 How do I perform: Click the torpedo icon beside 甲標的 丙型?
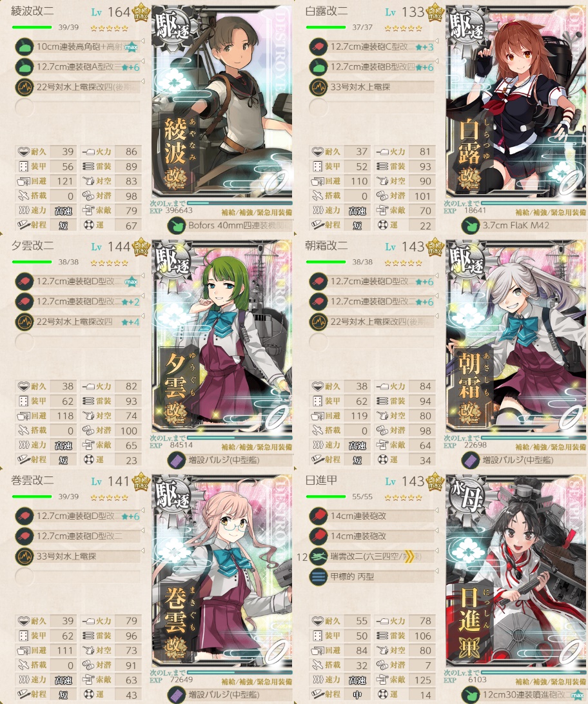pyautogui.click(x=318, y=576)
